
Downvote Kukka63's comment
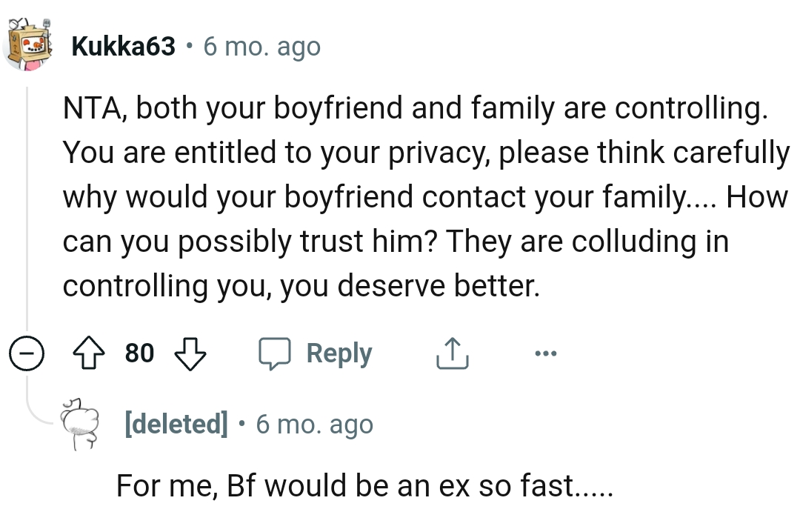190,353
